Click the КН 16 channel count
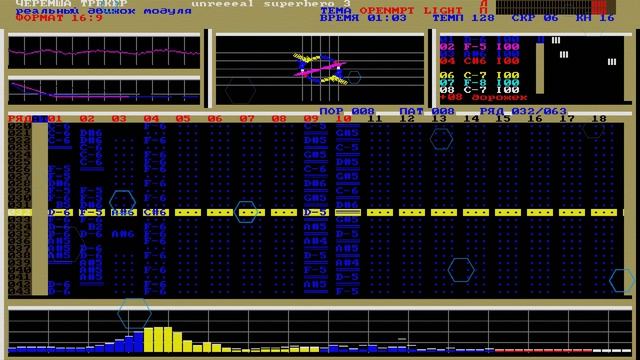The height and width of the screenshot is (360, 640). (595, 18)
